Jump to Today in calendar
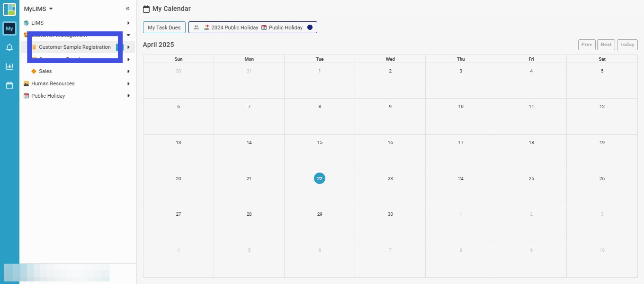The width and height of the screenshot is (644, 284). coord(627,45)
